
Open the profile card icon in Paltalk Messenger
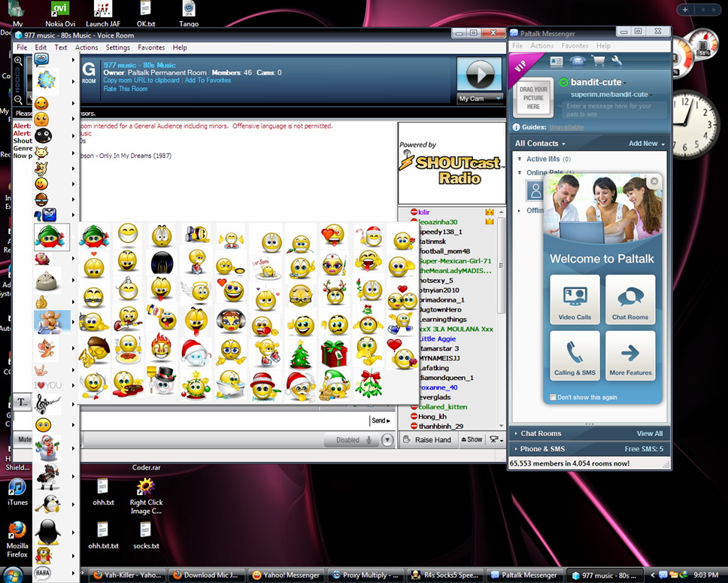556,62
